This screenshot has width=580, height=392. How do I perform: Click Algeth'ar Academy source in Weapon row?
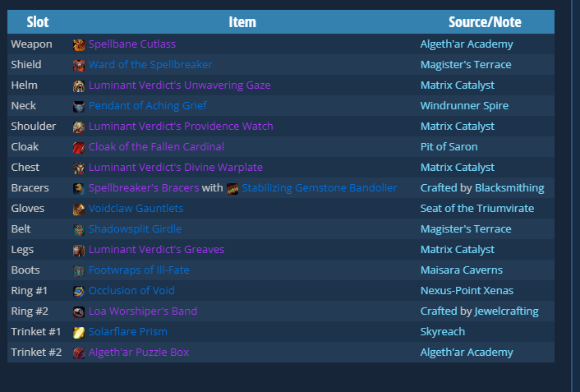click(467, 44)
